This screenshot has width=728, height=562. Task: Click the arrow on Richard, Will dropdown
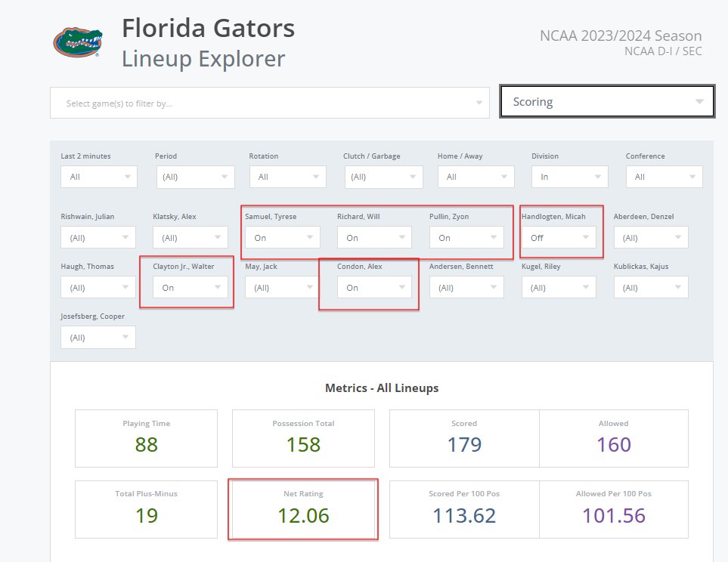(401, 237)
